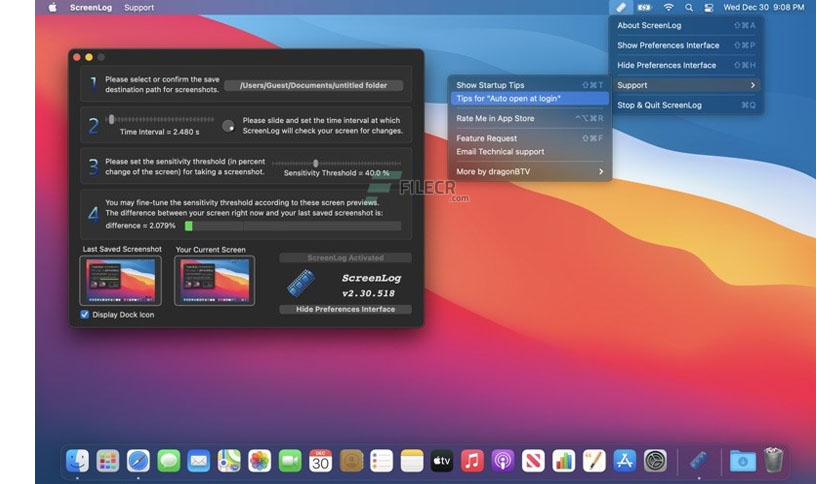Click ScreenLog icon in the Dock
836x484 pixels.
point(698,461)
